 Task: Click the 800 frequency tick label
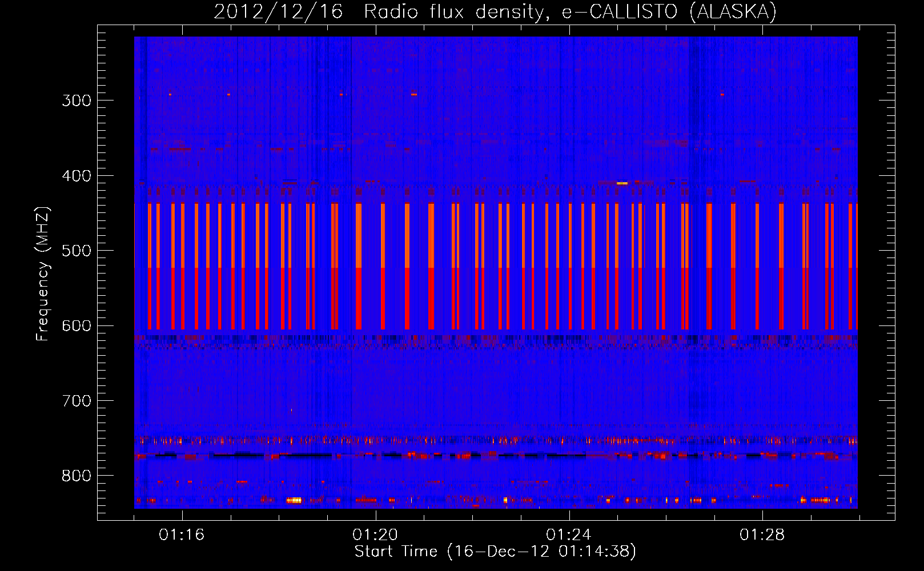77,476
